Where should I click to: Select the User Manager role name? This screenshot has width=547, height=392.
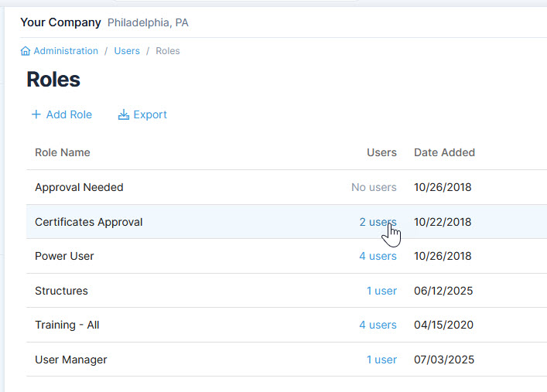[x=71, y=360]
